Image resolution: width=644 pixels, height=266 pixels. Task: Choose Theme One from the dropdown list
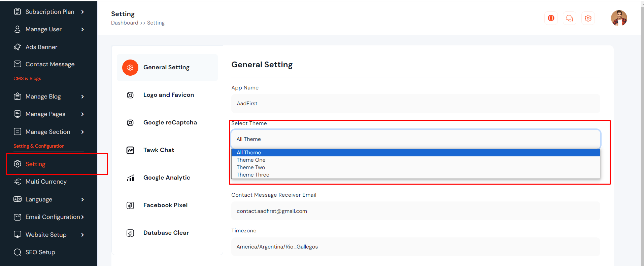pyautogui.click(x=251, y=160)
